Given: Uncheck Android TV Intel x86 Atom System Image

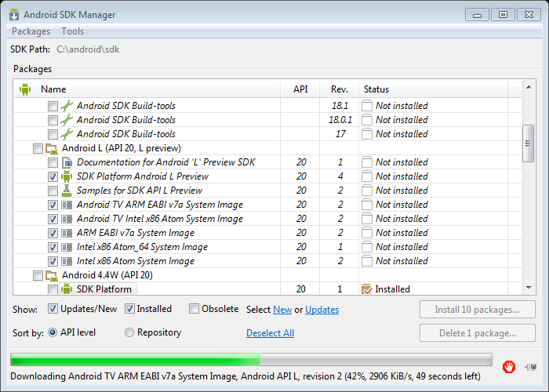Looking at the screenshot, I should (53, 219).
